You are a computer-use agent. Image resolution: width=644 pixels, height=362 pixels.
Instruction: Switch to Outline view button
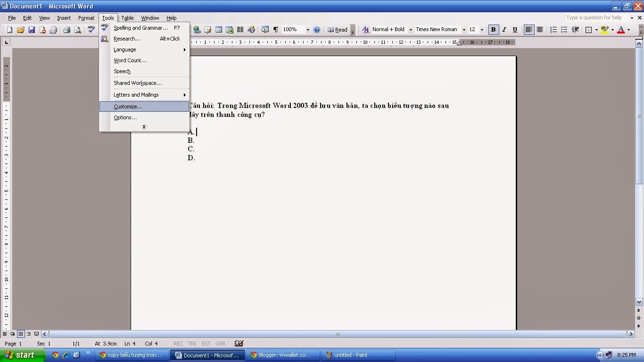29,334
